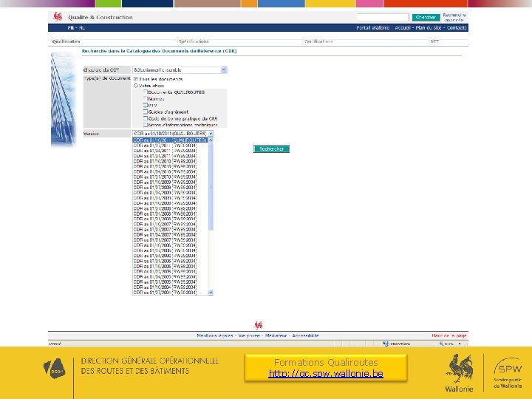The width and height of the screenshot is (532, 399).
Task: Click the Version list scroll-down arrow
Action: (211, 292)
